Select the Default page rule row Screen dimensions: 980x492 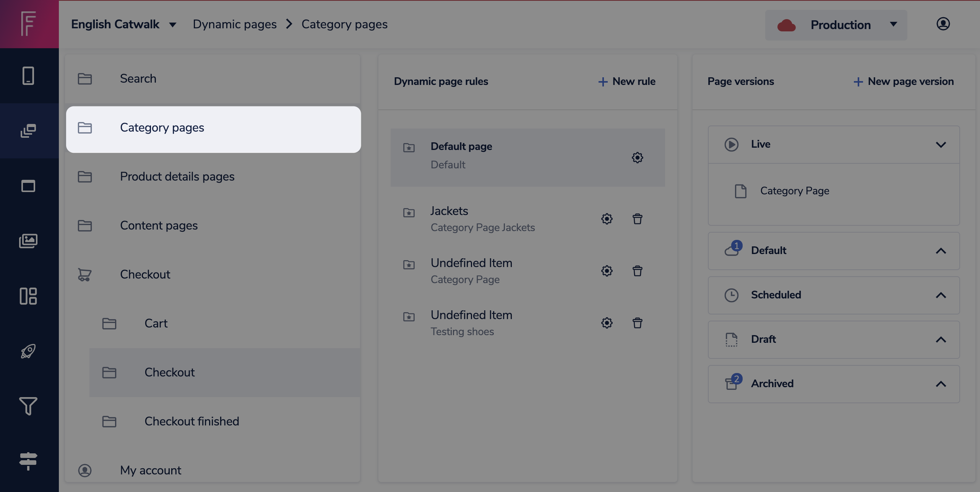[527, 158]
